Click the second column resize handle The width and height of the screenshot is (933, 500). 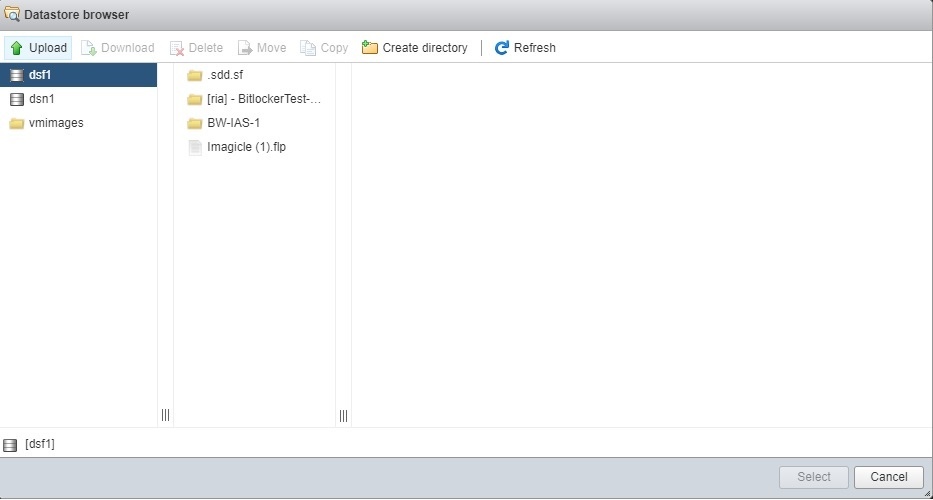tap(343, 415)
